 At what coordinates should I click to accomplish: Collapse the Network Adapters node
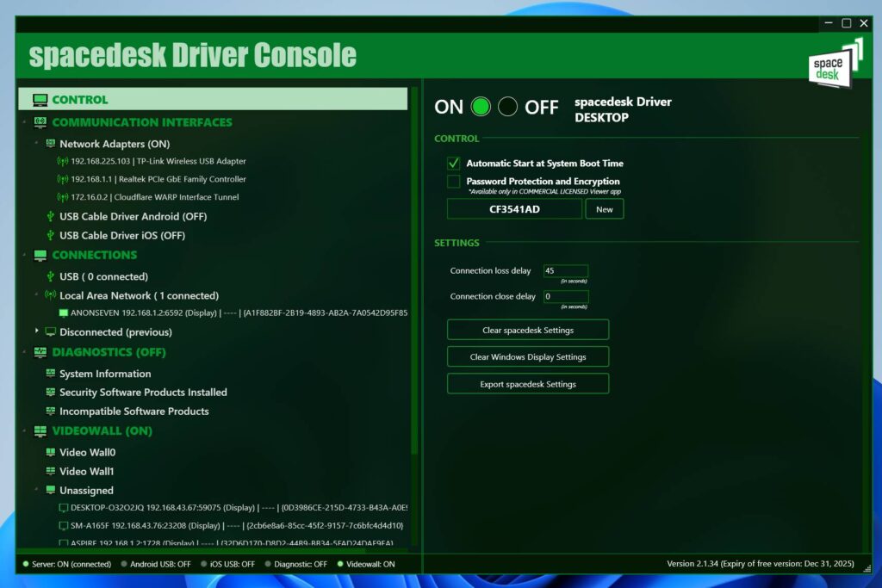point(36,144)
